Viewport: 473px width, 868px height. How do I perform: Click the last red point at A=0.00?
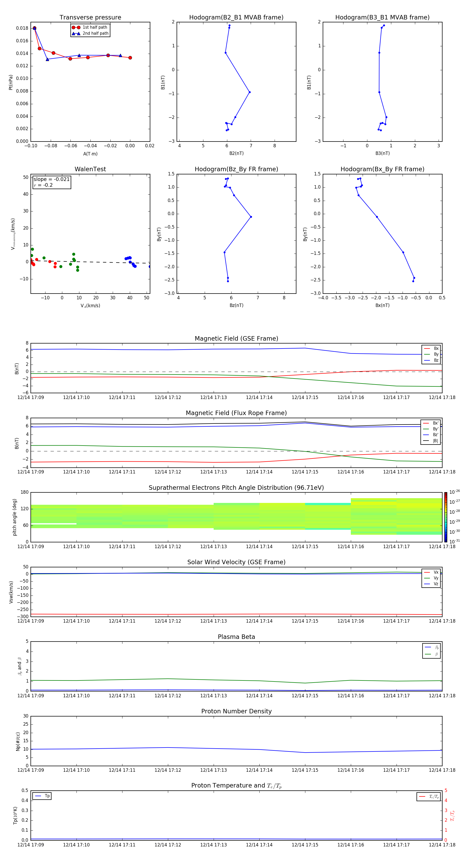(x=130, y=58)
